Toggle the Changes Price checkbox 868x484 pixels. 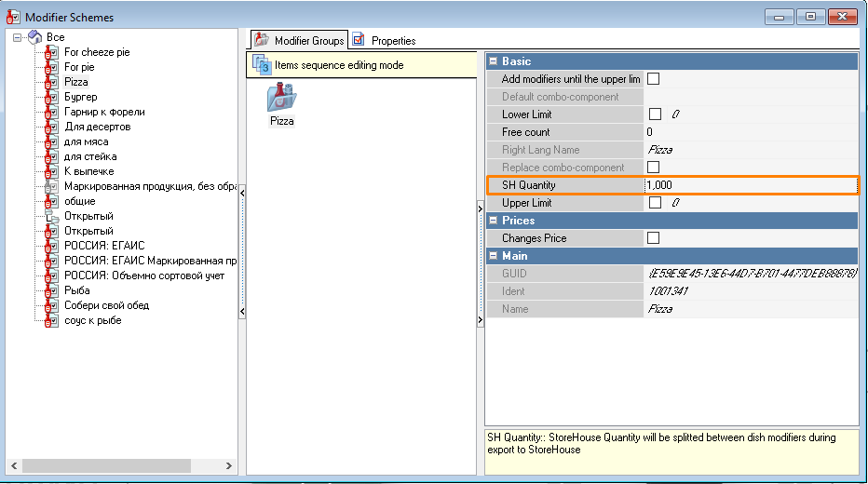coord(654,238)
